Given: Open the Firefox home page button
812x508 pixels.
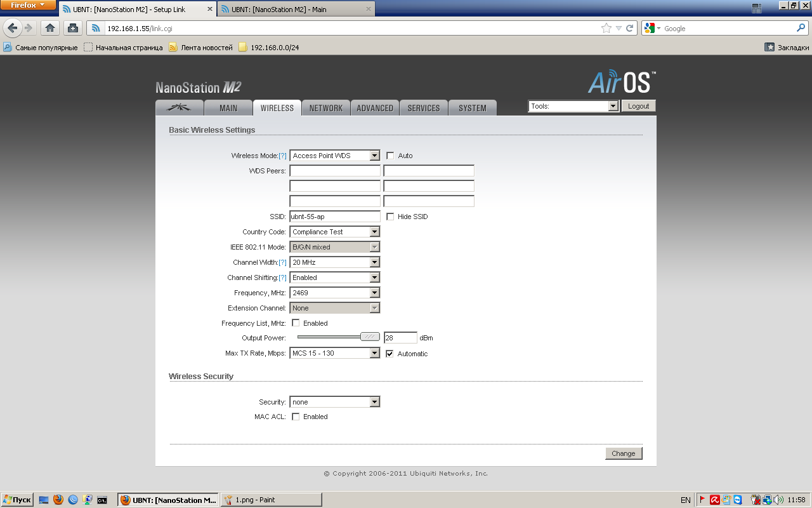Looking at the screenshot, I should tap(50, 28).
